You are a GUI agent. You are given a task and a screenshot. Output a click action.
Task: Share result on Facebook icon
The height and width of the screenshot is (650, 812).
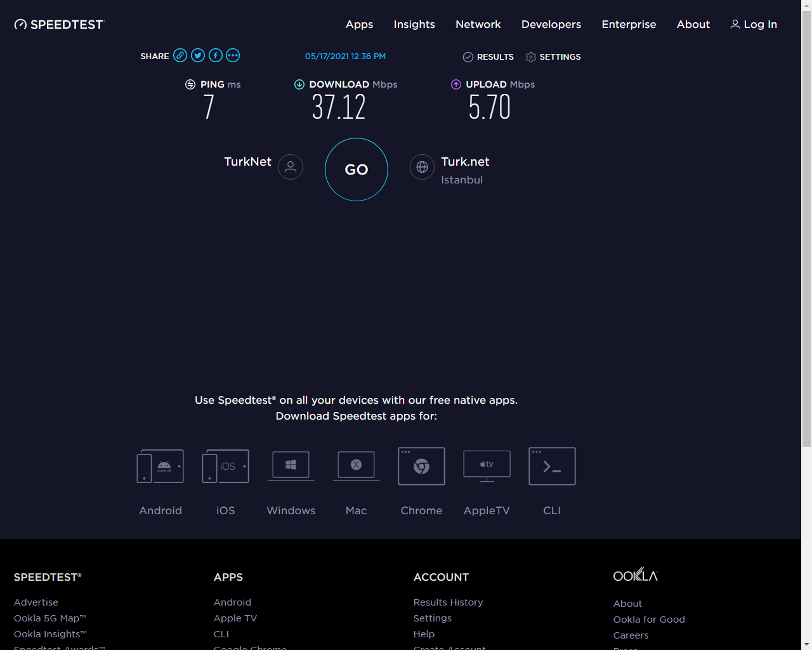click(216, 55)
